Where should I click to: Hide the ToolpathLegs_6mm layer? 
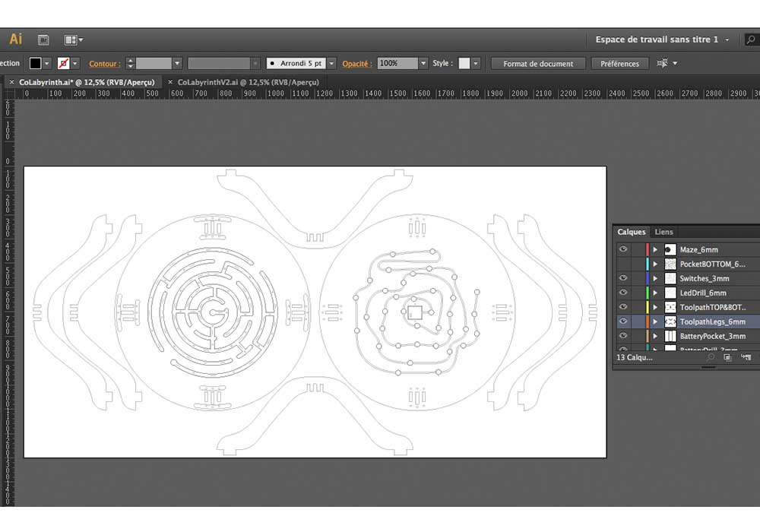point(623,321)
